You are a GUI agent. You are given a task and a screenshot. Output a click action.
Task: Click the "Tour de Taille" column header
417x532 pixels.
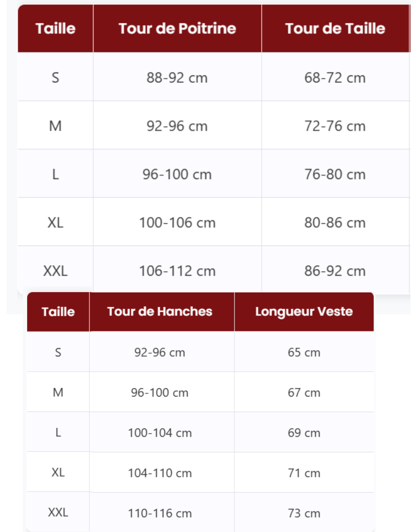coord(335,29)
